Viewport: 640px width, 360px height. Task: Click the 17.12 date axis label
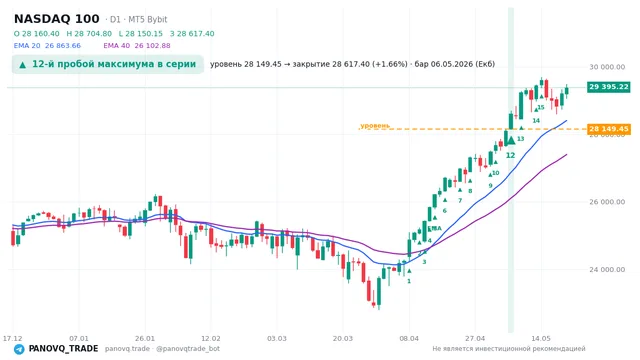point(12,338)
